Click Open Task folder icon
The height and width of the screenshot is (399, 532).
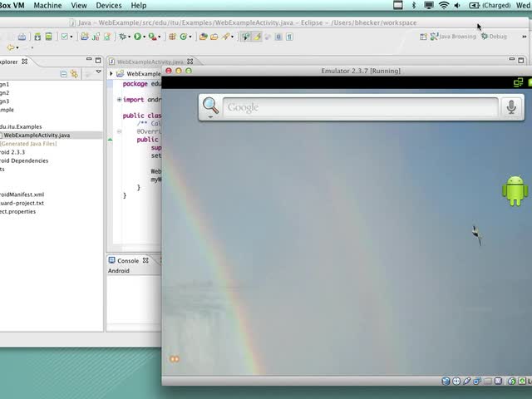[214, 37]
